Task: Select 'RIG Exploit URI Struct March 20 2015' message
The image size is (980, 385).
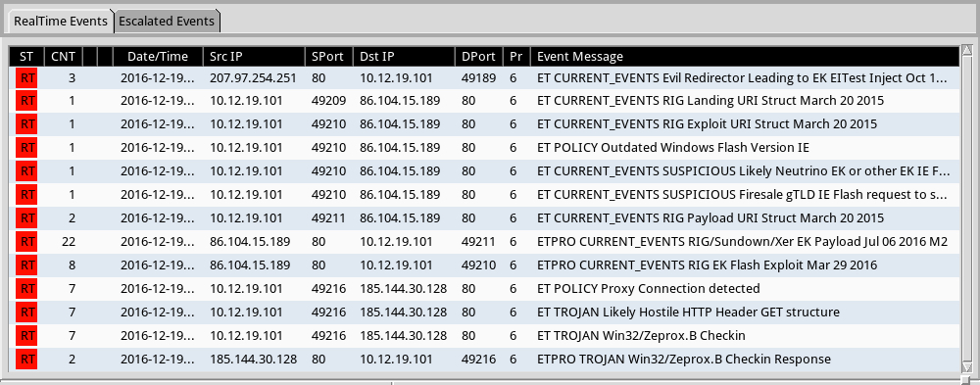Action: [x=707, y=124]
